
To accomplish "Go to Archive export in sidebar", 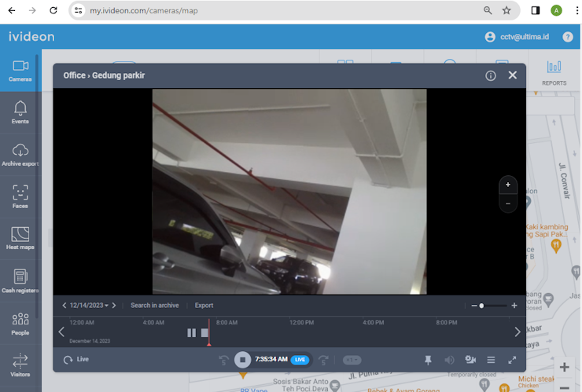I will (x=20, y=155).
